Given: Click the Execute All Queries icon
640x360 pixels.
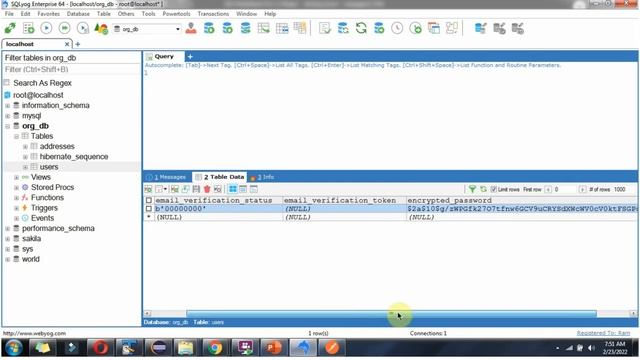Looking at the screenshot, I should pos(64,28).
